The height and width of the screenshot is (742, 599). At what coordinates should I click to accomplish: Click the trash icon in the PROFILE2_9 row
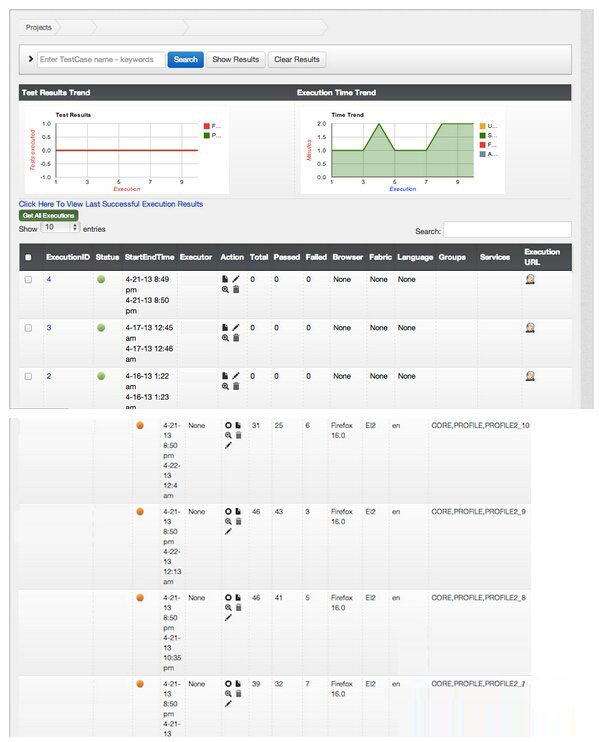click(x=238, y=521)
